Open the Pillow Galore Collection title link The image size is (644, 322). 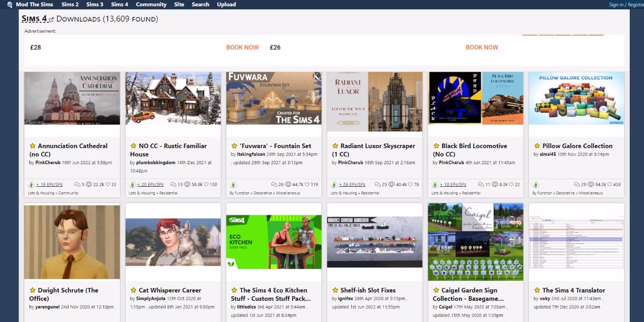pyautogui.click(x=577, y=146)
